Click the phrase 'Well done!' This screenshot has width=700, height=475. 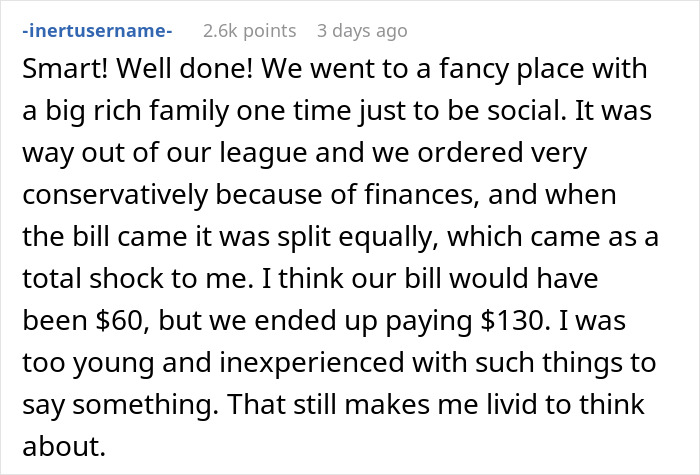click(x=185, y=69)
